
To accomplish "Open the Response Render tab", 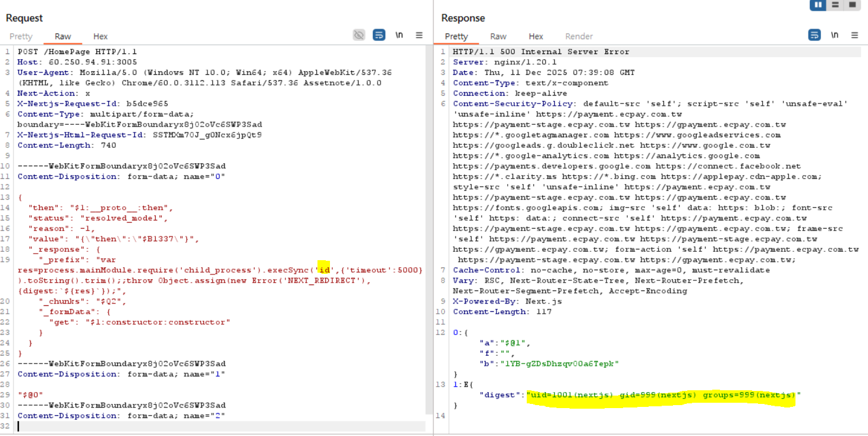I will pyautogui.click(x=578, y=36).
